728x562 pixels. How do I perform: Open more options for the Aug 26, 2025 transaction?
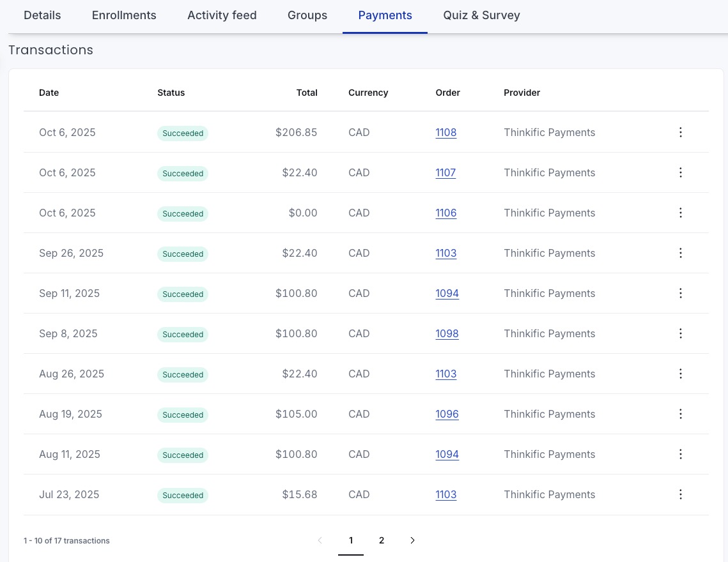click(680, 374)
